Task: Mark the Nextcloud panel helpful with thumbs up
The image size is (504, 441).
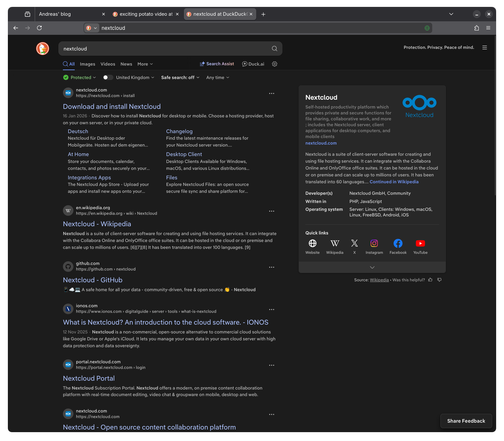Action: (x=430, y=280)
